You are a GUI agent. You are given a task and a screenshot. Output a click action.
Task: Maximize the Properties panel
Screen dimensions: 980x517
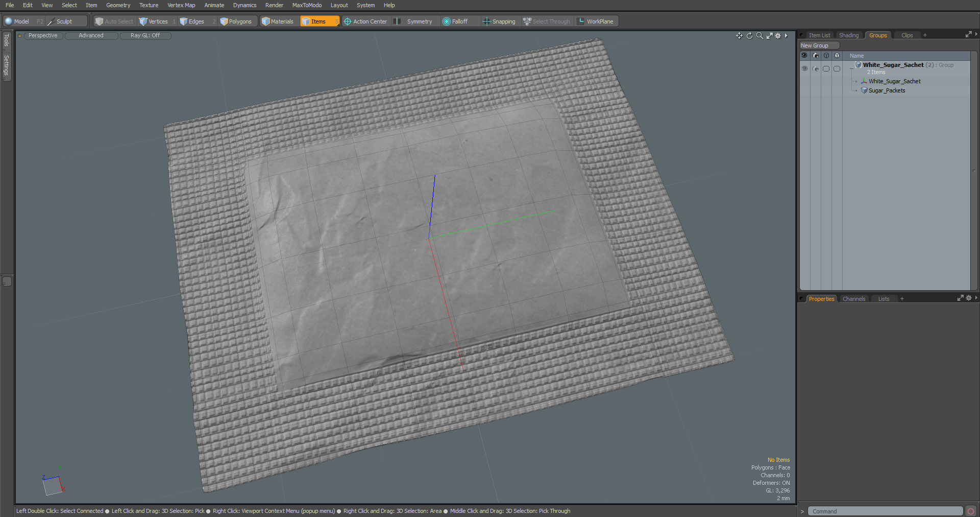click(x=960, y=298)
